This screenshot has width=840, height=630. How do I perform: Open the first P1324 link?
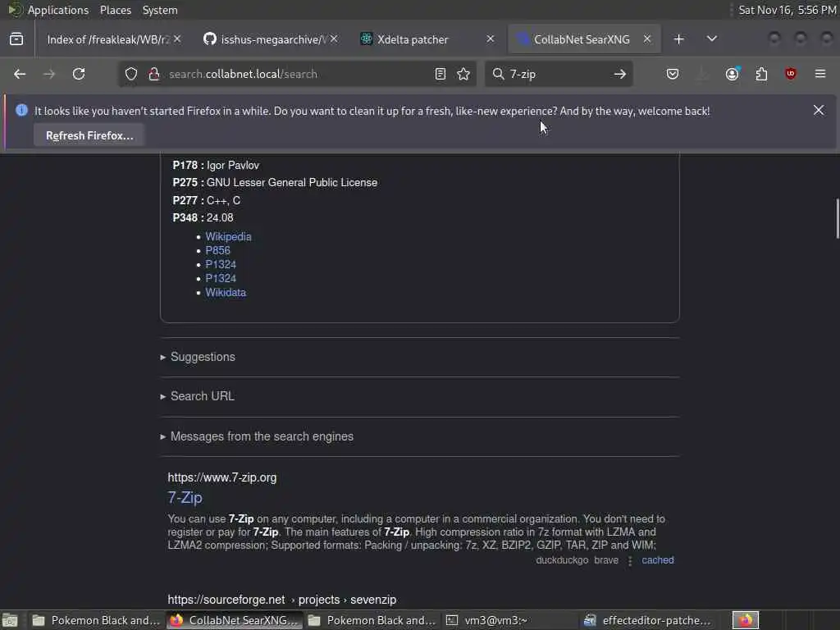[x=221, y=265]
